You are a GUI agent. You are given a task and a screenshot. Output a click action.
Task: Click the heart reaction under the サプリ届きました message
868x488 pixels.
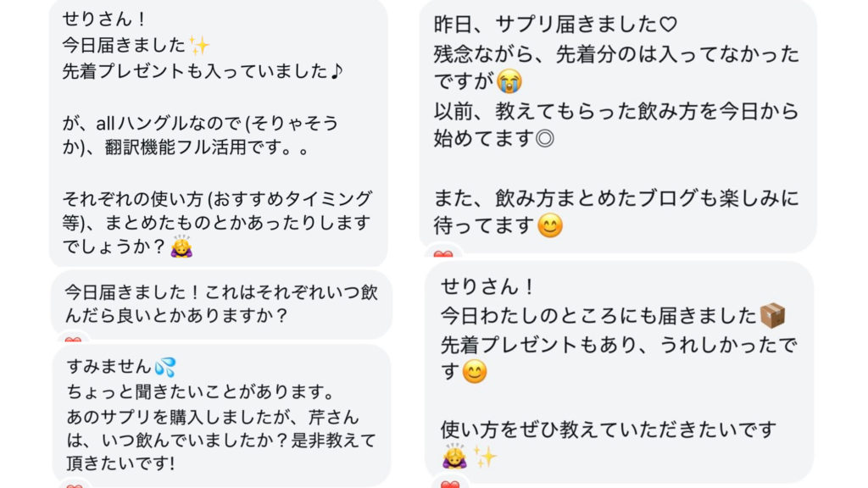pyautogui.click(x=442, y=254)
